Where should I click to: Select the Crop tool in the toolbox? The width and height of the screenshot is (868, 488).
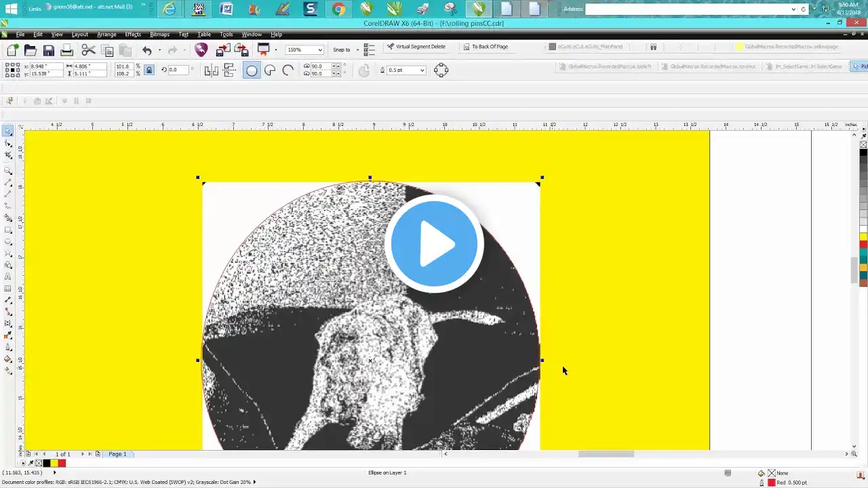[x=8, y=156]
